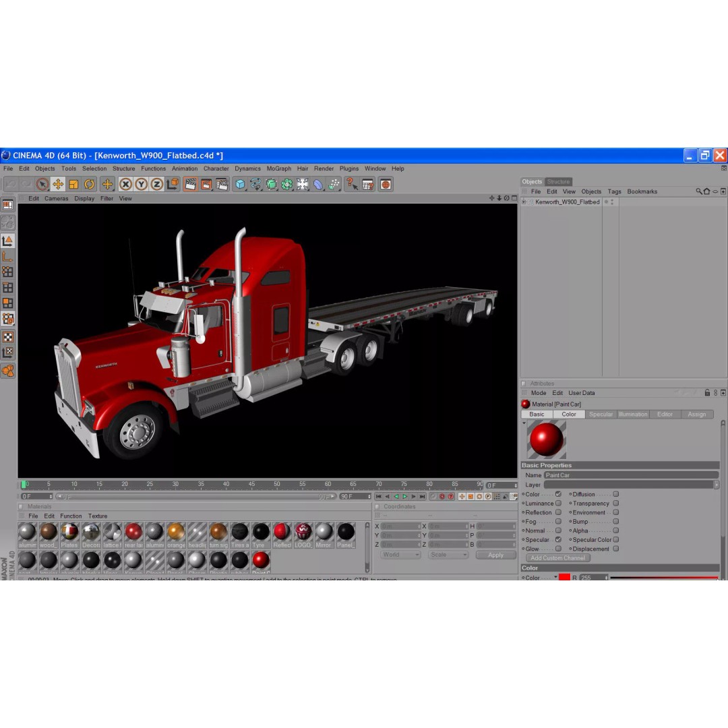Screen dimensions: 728x728
Task: Open the particle emitter icon
Action: pyautogui.click(x=334, y=184)
